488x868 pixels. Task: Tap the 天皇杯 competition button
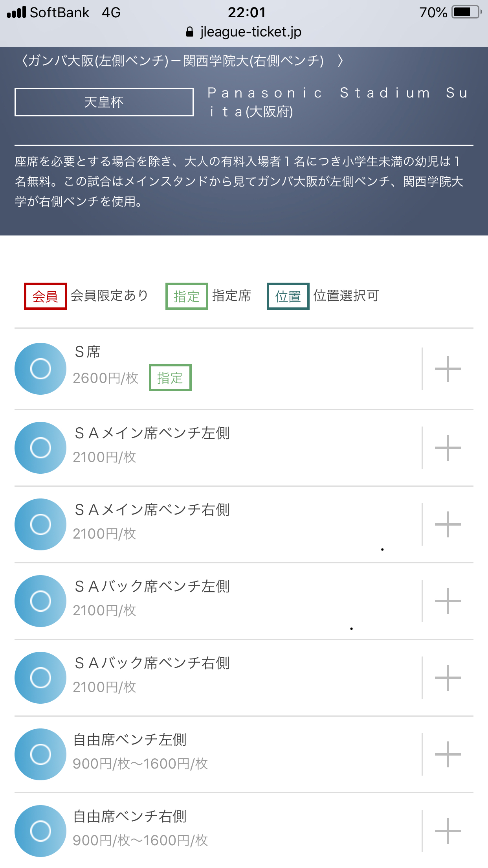tap(104, 102)
